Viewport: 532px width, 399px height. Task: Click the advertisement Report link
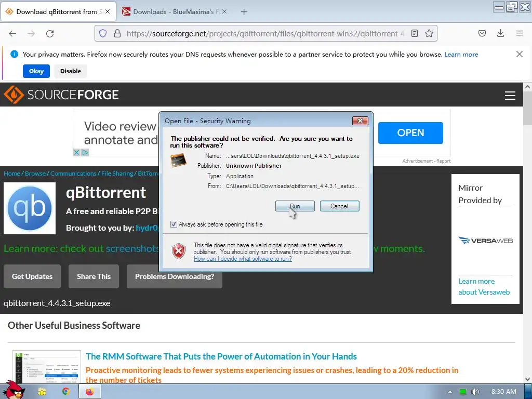pyautogui.click(x=444, y=161)
